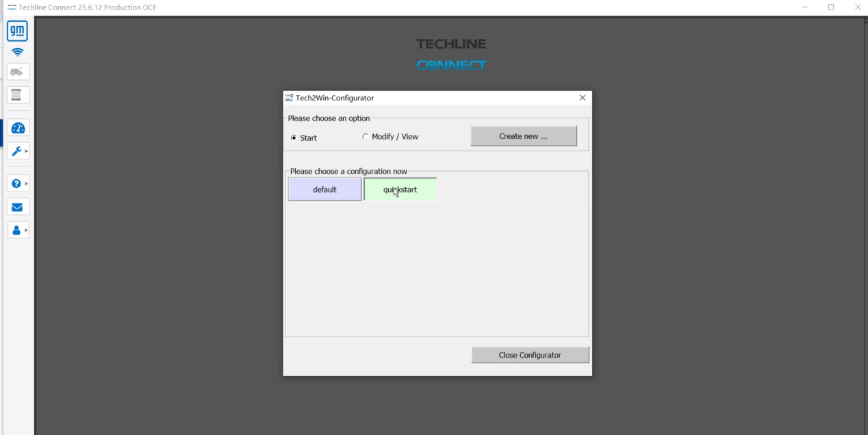Select the Start radio button

(x=294, y=137)
